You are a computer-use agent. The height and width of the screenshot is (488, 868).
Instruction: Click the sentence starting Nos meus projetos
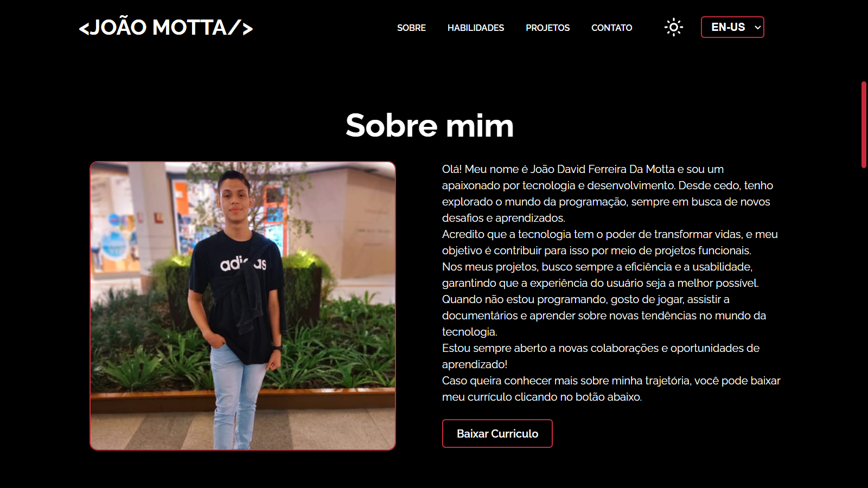click(601, 275)
